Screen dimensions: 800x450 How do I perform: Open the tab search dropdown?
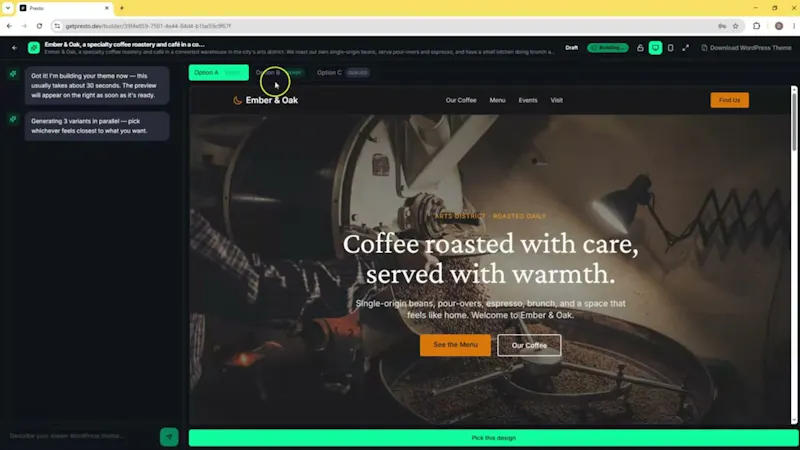8,8
